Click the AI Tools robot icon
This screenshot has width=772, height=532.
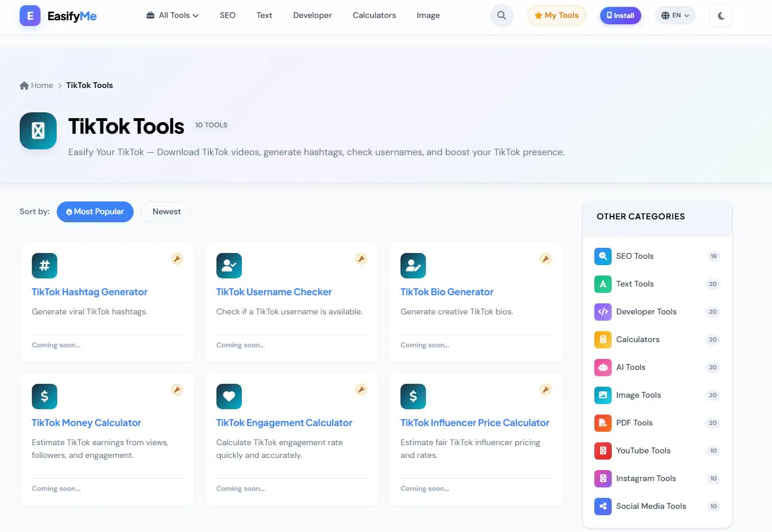coord(603,368)
